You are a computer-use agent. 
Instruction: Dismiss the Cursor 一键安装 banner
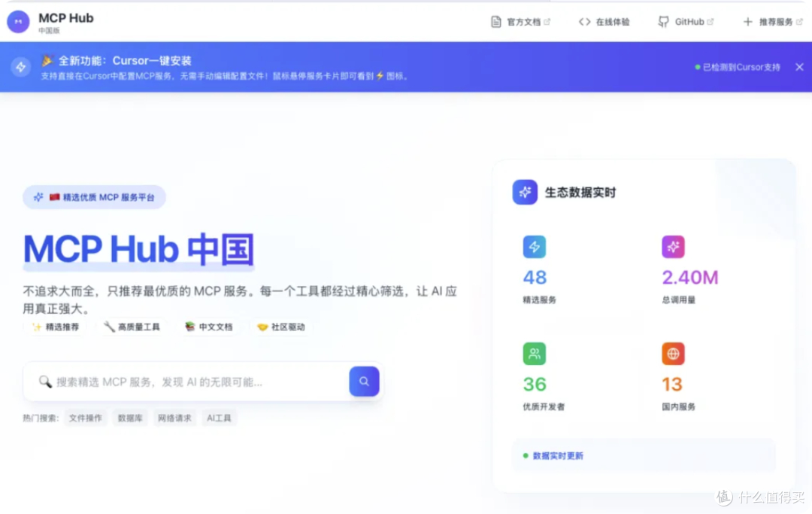(x=799, y=66)
